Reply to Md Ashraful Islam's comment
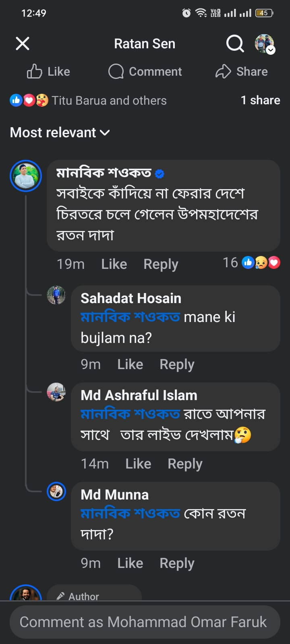Screen dimensions: 290x644 pyautogui.click(x=185, y=464)
